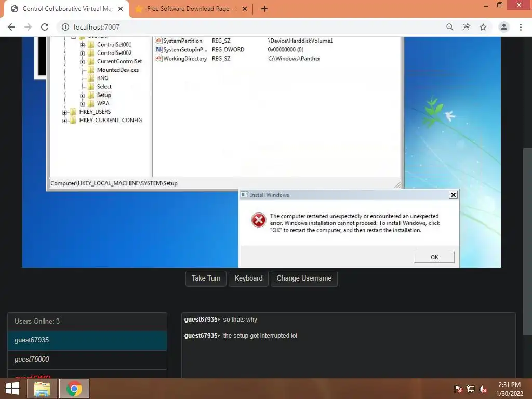
Task: Open a new browser tab
Action: click(x=264, y=9)
